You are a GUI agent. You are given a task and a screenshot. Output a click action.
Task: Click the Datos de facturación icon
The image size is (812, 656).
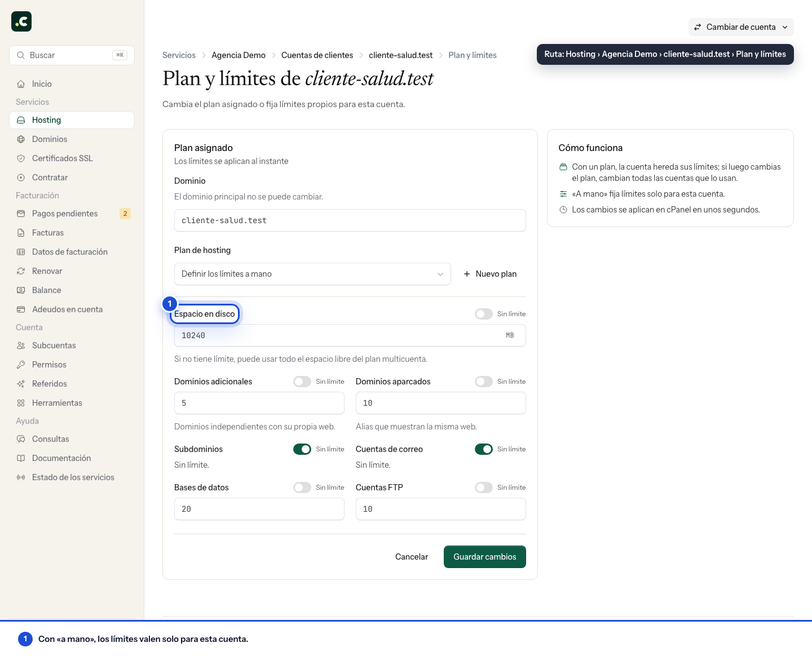pyautogui.click(x=21, y=252)
